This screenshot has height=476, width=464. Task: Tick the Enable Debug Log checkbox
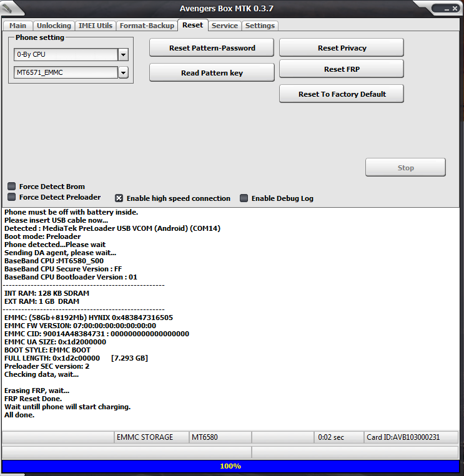[x=244, y=198]
